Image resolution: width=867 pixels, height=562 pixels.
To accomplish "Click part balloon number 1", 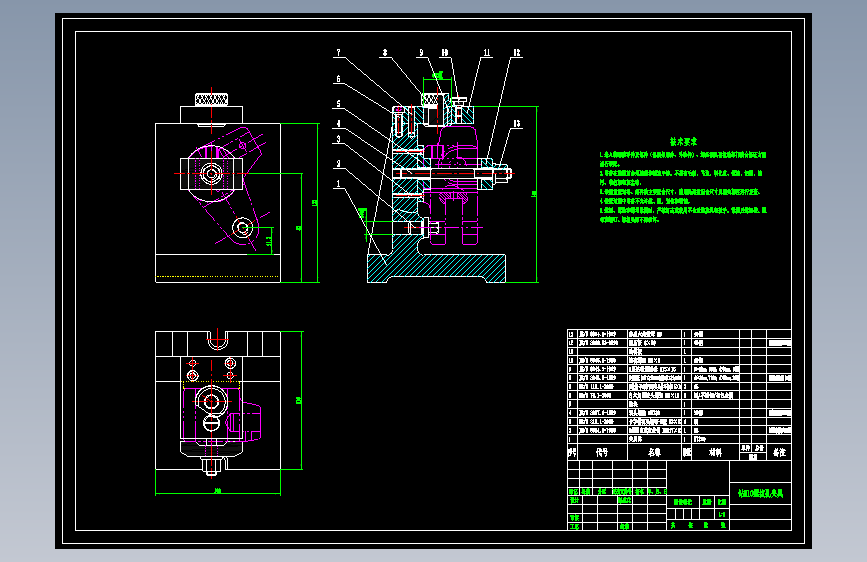I will pyautogui.click(x=338, y=184).
